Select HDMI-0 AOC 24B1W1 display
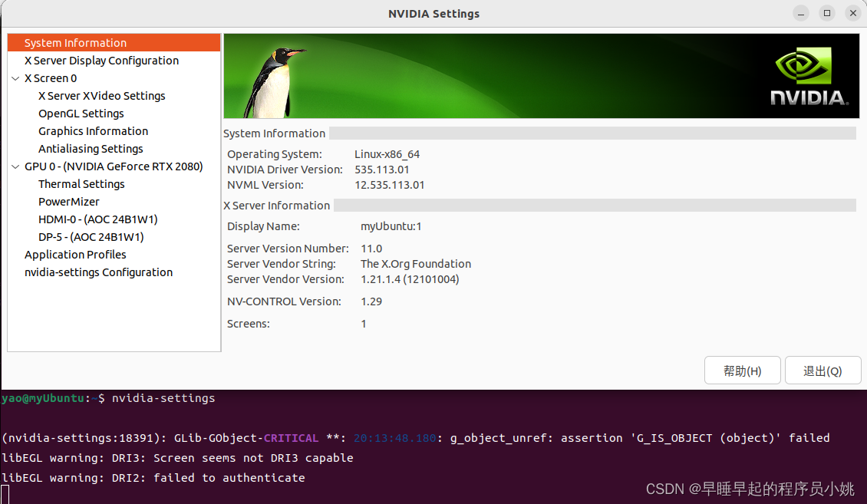Image resolution: width=867 pixels, height=504 pixels. tap(98, 219)
